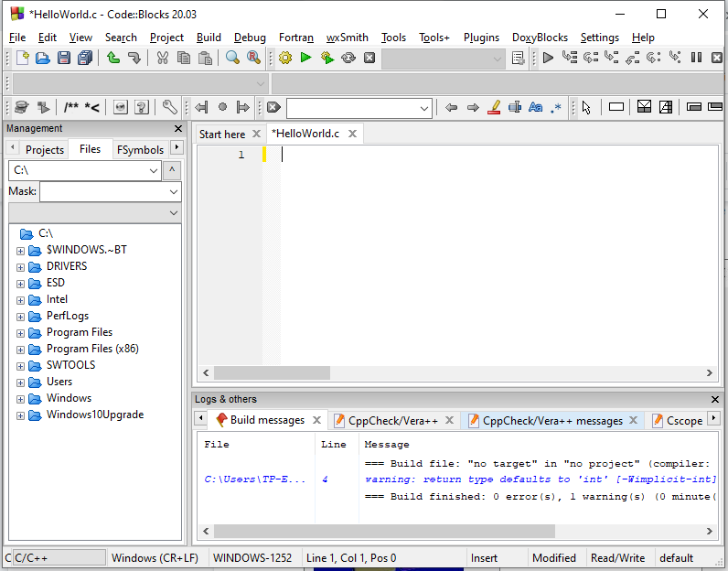Abort build with the stop icon
Image resolution: width=728 pixels, height=571 pixels.
pos(369,58)
